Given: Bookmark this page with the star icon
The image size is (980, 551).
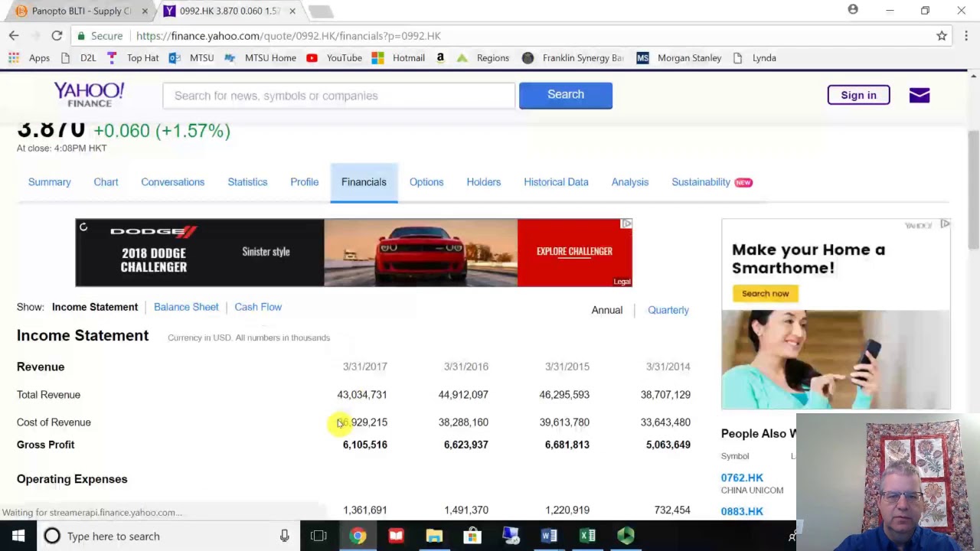Looking at the screenshot, I should pyautogui.click(x=942, y=35).
